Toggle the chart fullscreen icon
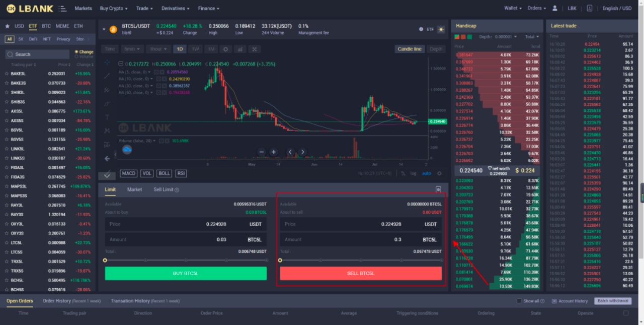 [255, 49]
